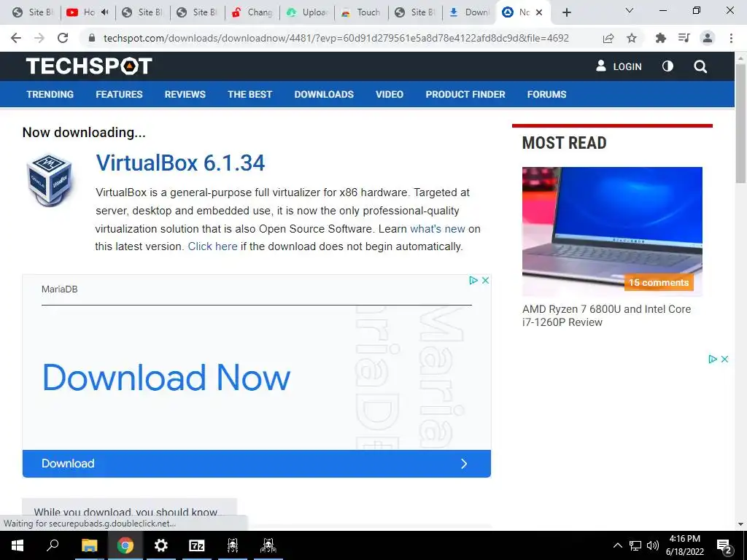Click the browser back arrow
Screen dimensions: 747x560
(x=16, y=38)
